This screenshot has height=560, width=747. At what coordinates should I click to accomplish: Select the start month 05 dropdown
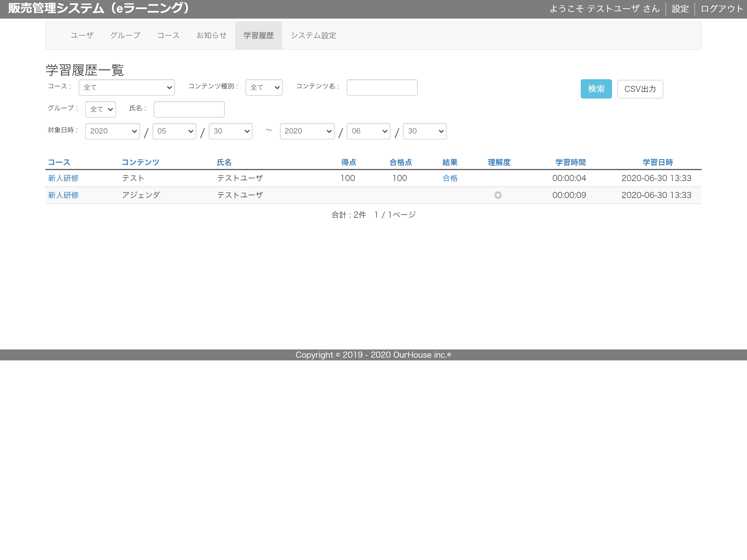174,131
